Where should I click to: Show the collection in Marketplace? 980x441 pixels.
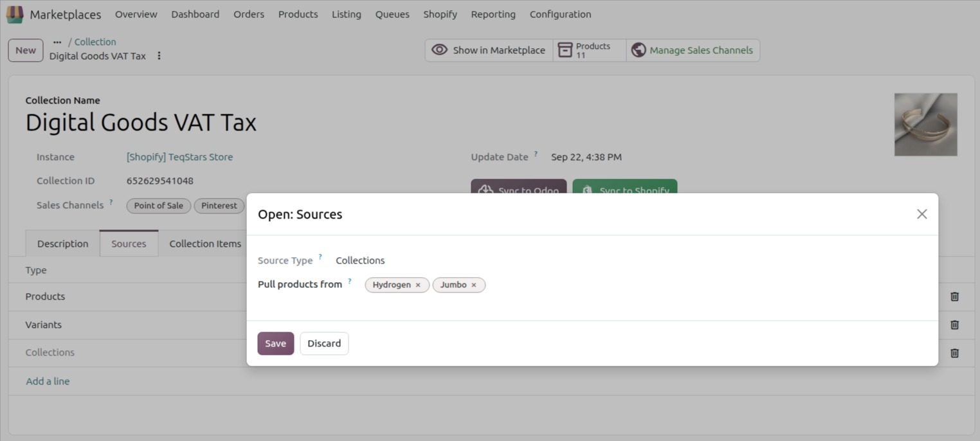tap(489, 50)
